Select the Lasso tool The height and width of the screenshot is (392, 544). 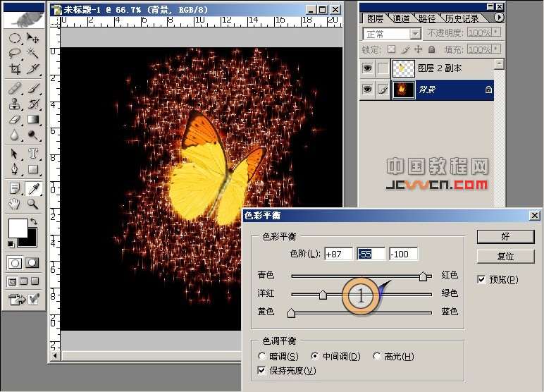pyautogui.click(x=15, y=53)
